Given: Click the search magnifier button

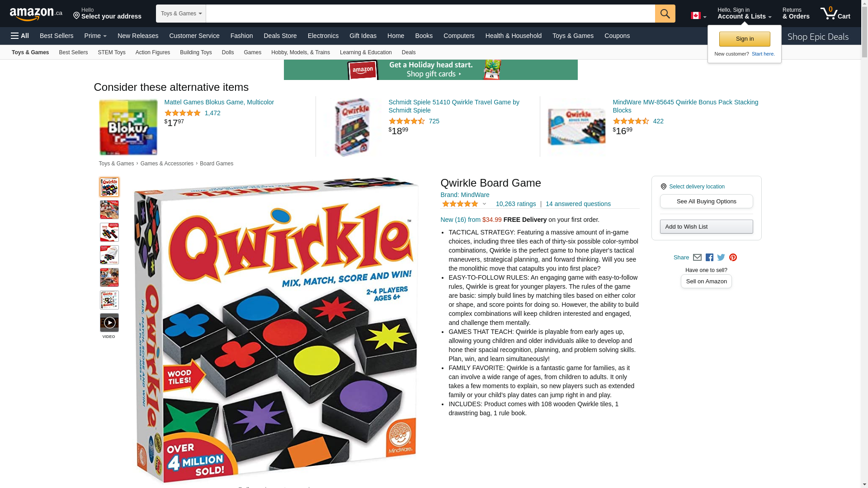Looking at the screenshot, I should click(x=665, y=14).
